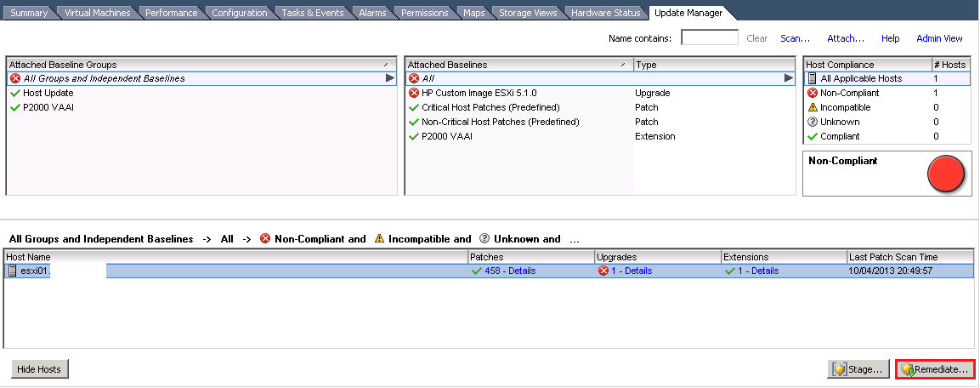Screen dimensions: 980x388
Task: Hide the hosts list with Hide Hosts
Action: (x=40, y=369)
